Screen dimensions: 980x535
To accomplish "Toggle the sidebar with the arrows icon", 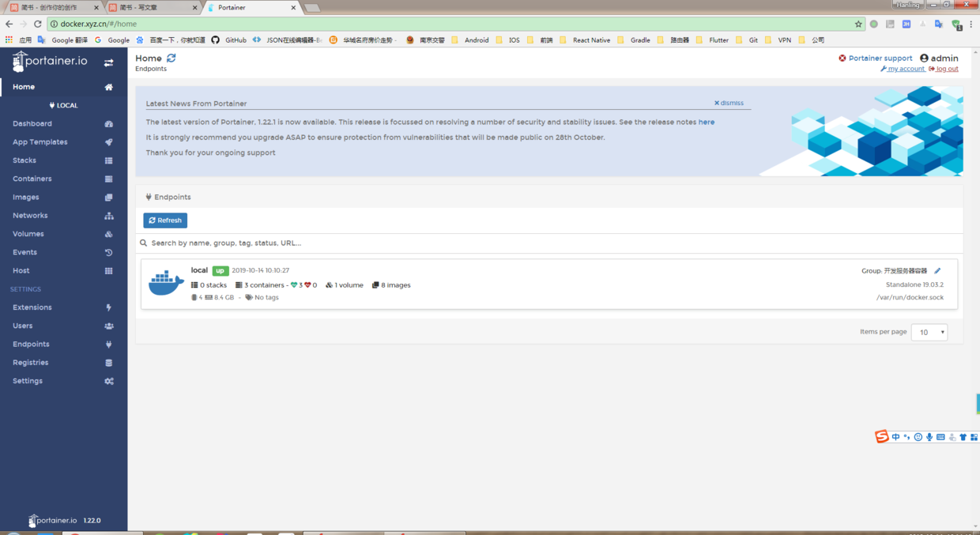I will point(108,62).
